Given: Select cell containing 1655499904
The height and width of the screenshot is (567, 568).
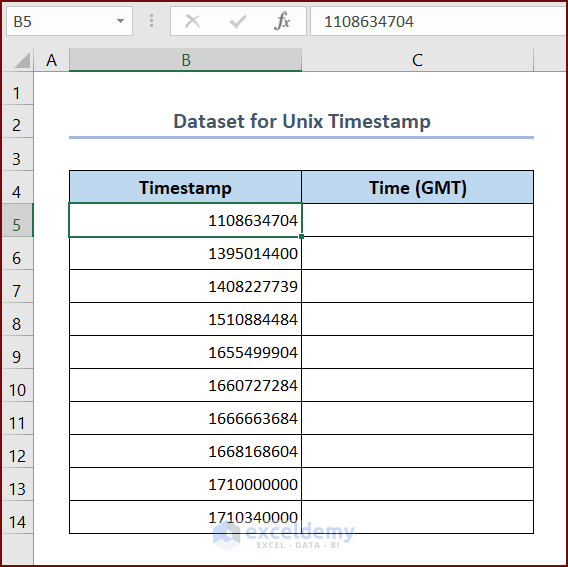Looking at the screenshot, I should (x=185, y=352).
